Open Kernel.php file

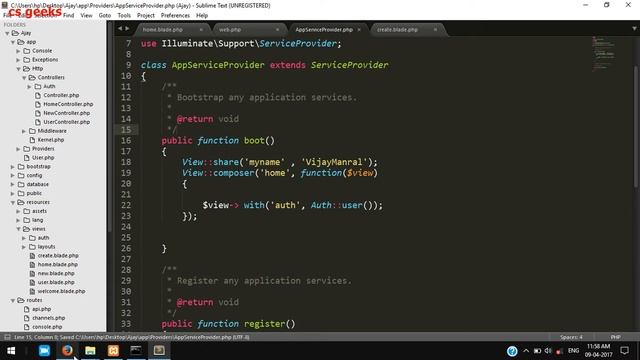click(x=51, y=140)
